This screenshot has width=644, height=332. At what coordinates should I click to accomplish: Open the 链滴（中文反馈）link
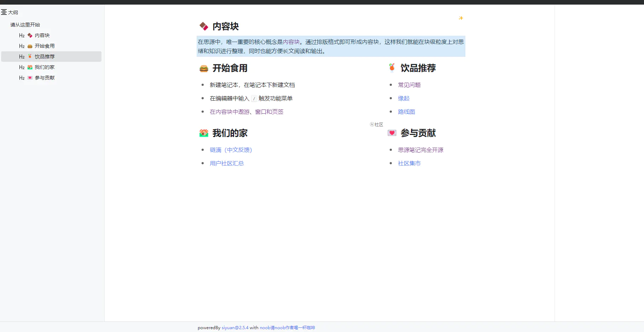[231, 150]
